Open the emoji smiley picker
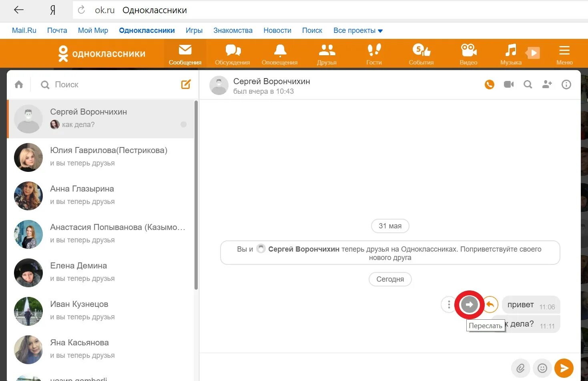This screenshot has height=381, width=588. 542,368
